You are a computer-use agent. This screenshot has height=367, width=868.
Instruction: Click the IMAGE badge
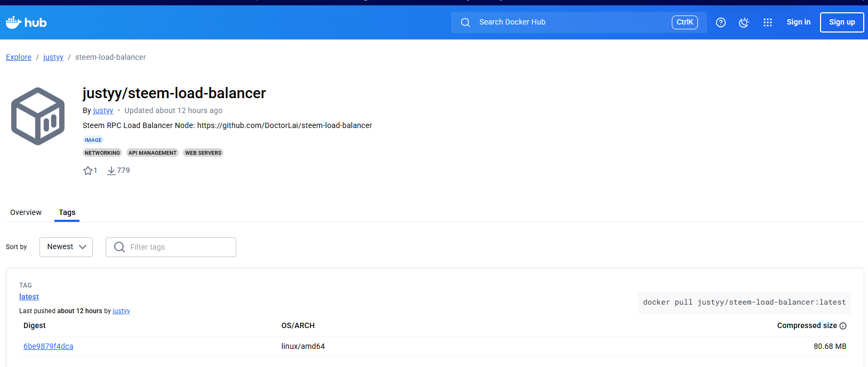pos(93,140)
